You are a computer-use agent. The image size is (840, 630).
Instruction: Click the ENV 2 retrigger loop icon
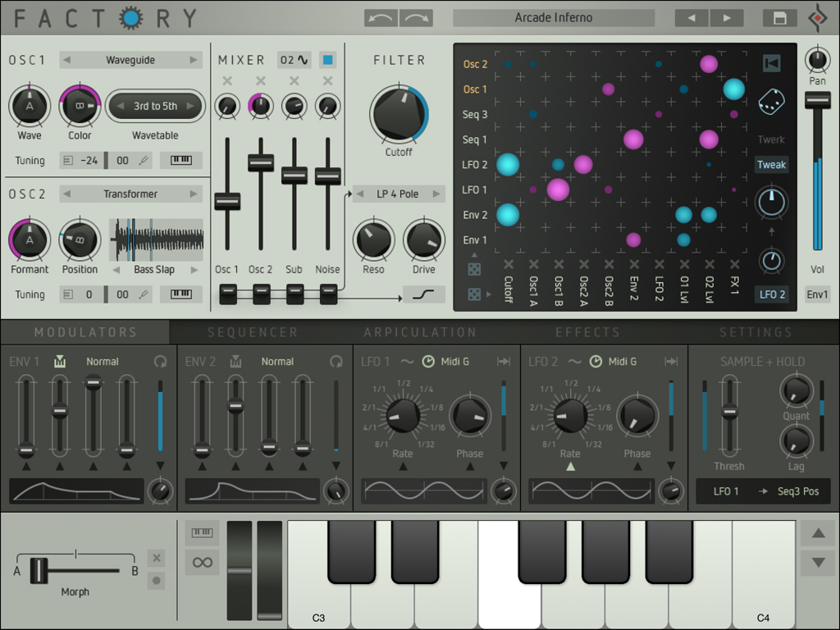click(x=336, y=362)
